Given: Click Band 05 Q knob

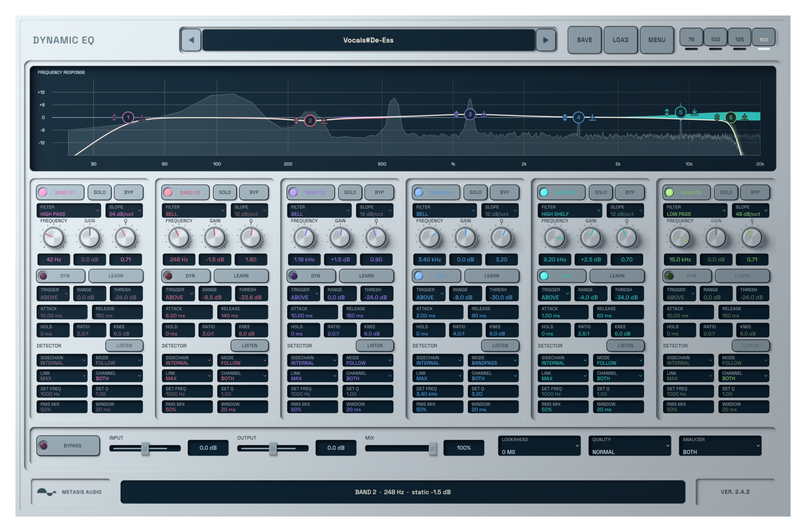Looking at the screenshot, I should (627, 237).
